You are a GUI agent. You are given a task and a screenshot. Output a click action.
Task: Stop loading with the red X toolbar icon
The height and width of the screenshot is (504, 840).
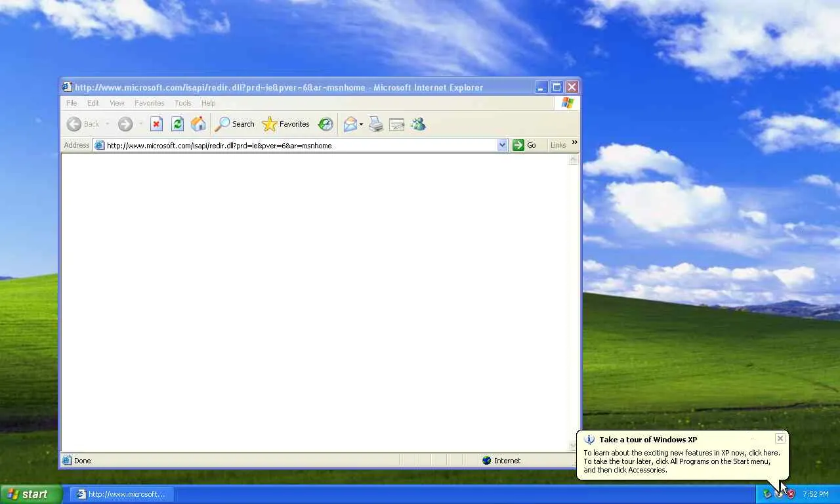(156, 124)
